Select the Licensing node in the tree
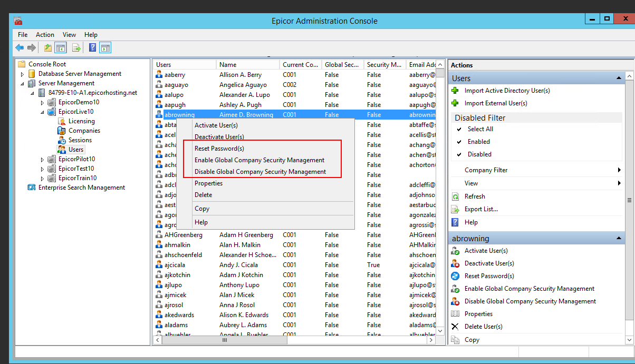Screen dimensions: 635x364 [x=81, y=121]
